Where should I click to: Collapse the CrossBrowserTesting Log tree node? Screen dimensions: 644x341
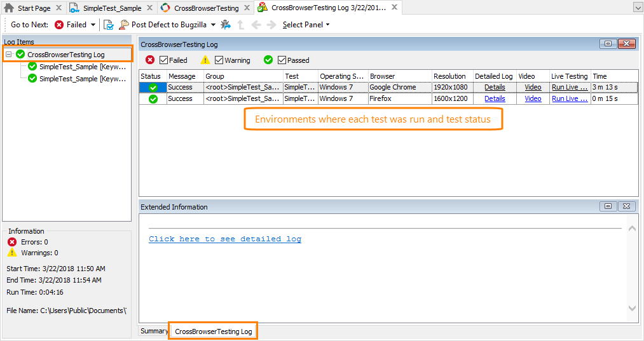pyautogui.click(x=9, y=54)
